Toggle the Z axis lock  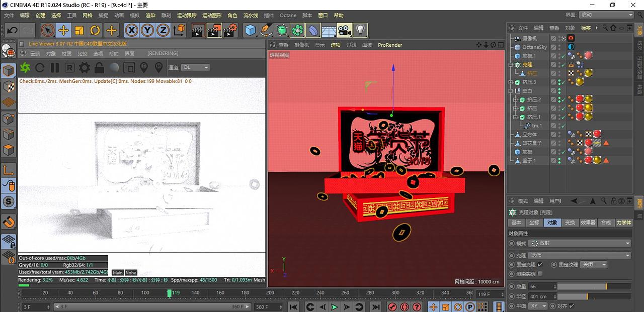click(163, 31)
